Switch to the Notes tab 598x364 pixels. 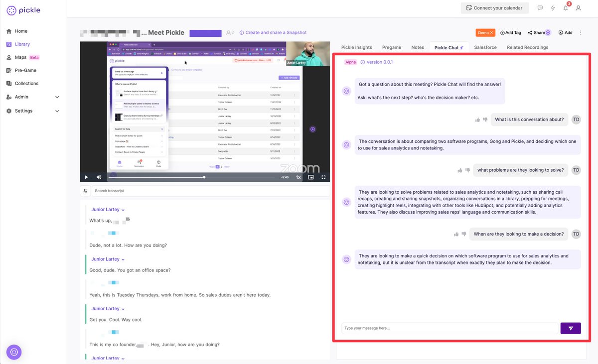pos(418,47)
